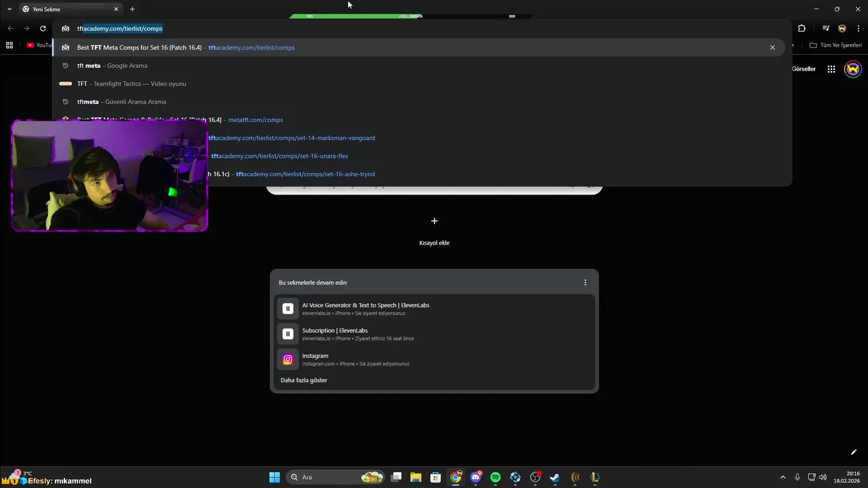Open Google apps grid launcher
The image size is (868, 488).
(x=831, y=69)
